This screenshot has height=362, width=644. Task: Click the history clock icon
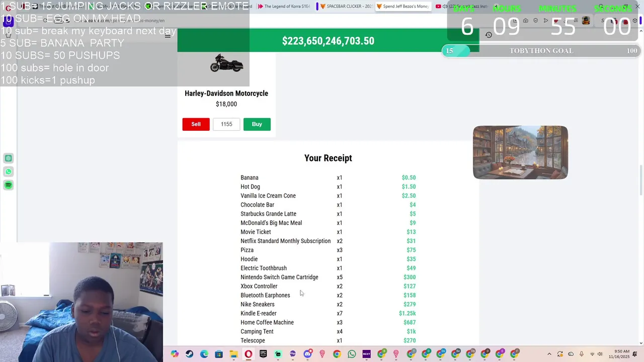[489, 35]
